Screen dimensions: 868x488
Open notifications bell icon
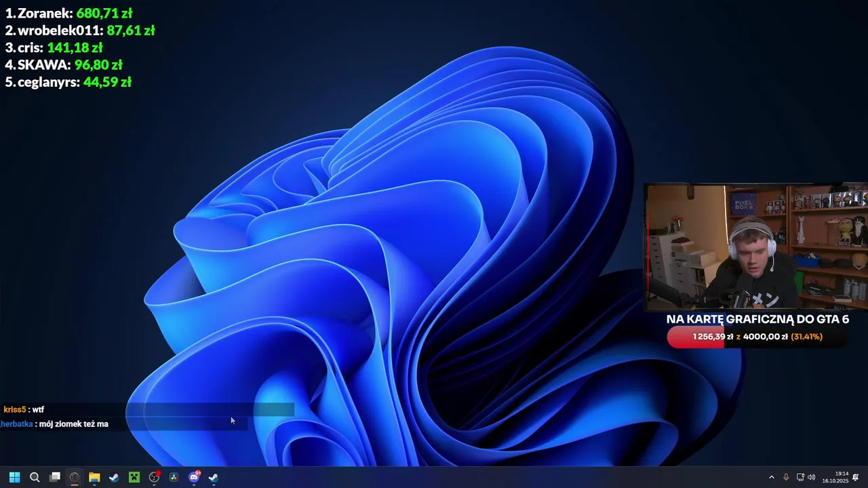click(856, 477)
